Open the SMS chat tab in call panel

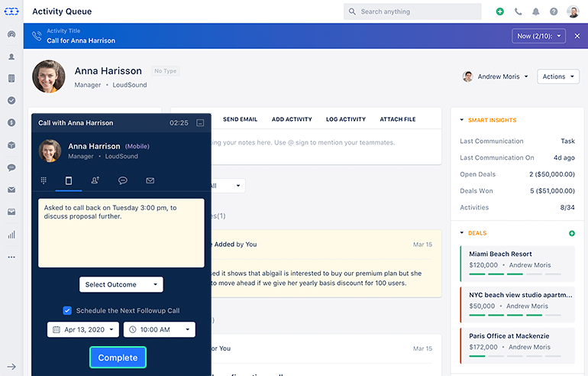(122, 180)
